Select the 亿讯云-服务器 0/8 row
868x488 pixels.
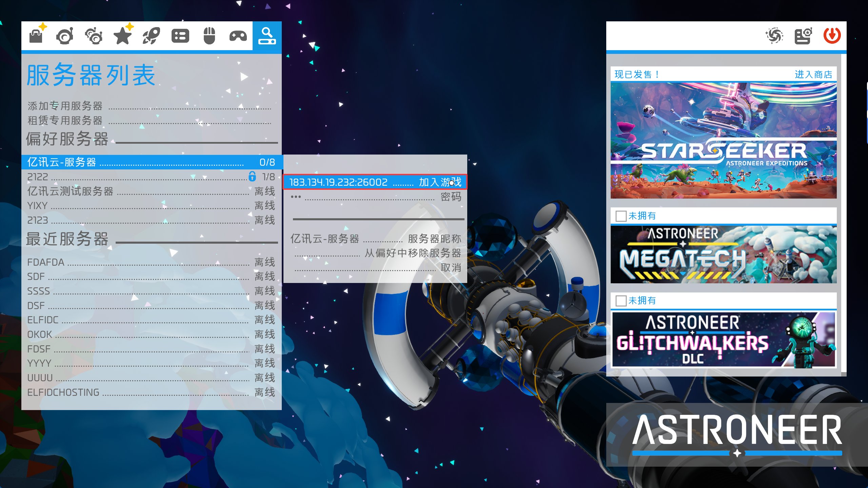[152, 162]
